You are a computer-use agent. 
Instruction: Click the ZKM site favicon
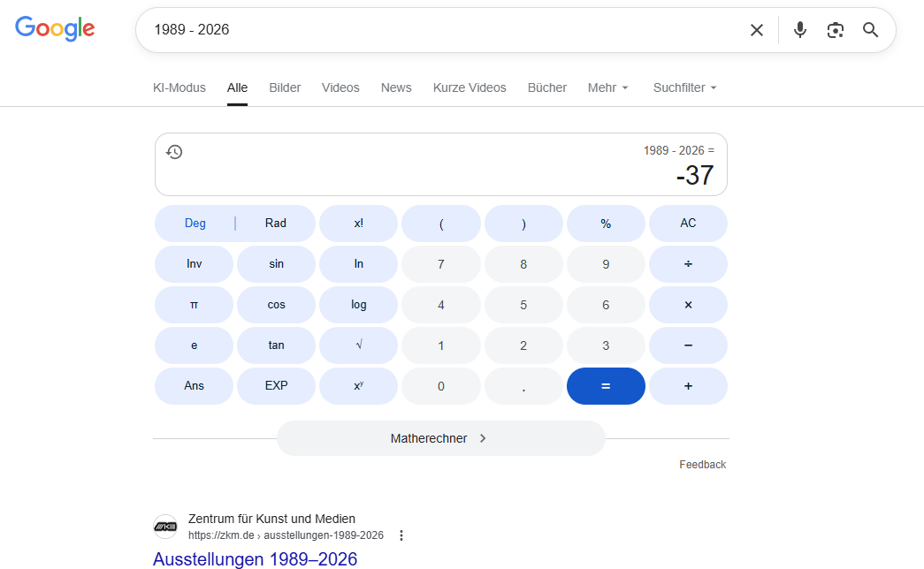pyautogui.click(x=165, y=527)
